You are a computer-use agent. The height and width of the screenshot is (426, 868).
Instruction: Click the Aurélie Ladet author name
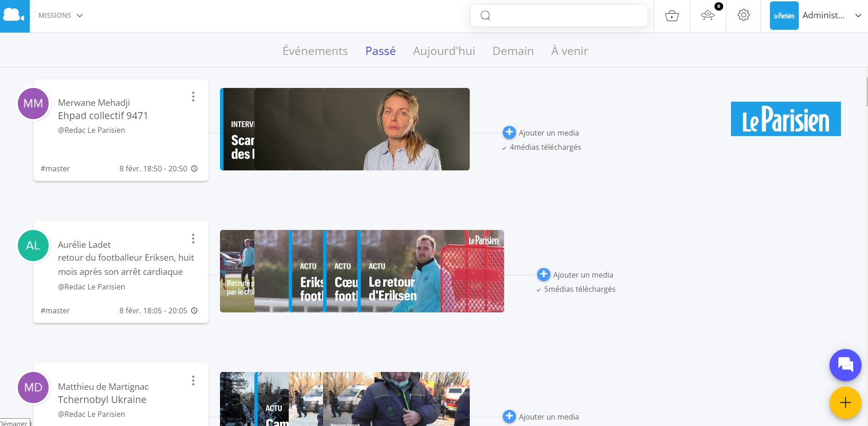tap(84, 245)
